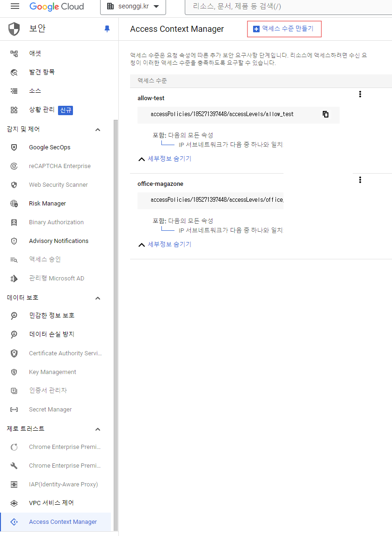
Task: Click the VPC 서비스 제어 icon
Action: pyautogui.click(x=14, y=503)
